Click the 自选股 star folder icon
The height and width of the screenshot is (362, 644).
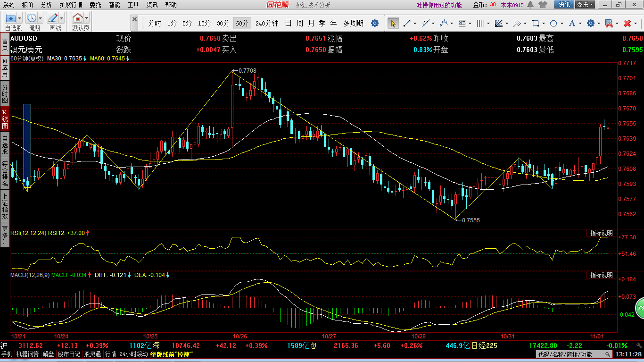[x=10, y=18]
